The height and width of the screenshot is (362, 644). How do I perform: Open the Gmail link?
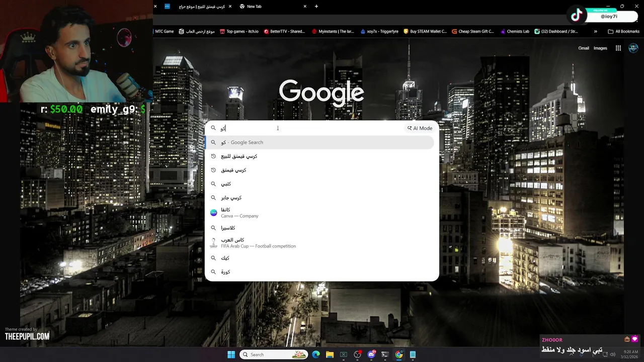coord(584,48)
